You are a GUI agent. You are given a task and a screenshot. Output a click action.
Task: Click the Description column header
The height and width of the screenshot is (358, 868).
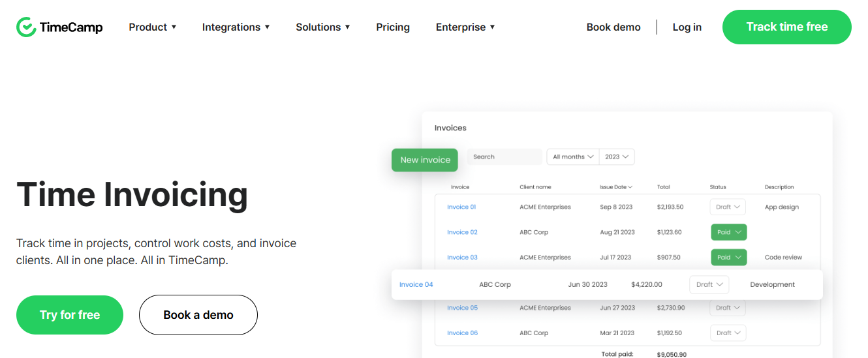click(779, 187)
